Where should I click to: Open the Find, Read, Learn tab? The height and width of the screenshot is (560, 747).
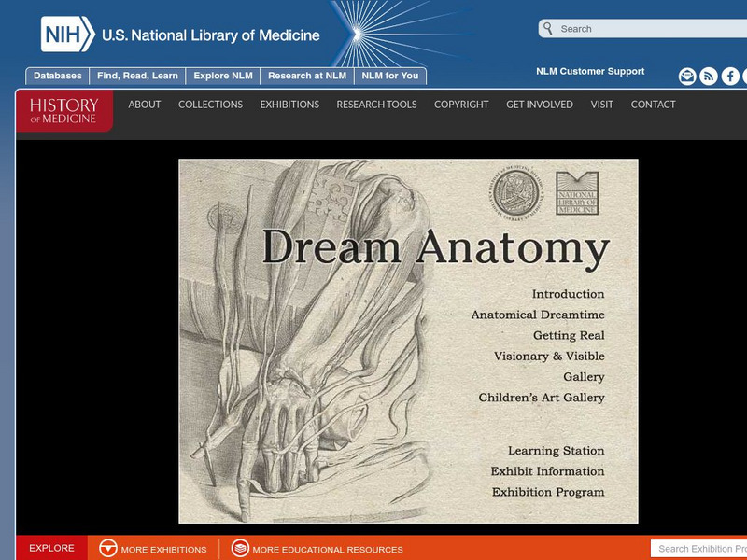(137, 77)
